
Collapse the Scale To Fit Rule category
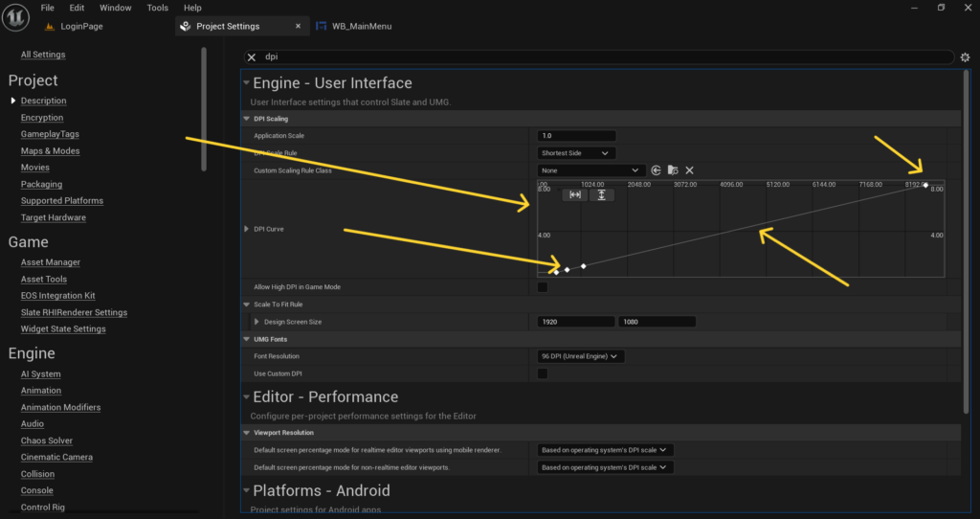[x=246, y=305]
